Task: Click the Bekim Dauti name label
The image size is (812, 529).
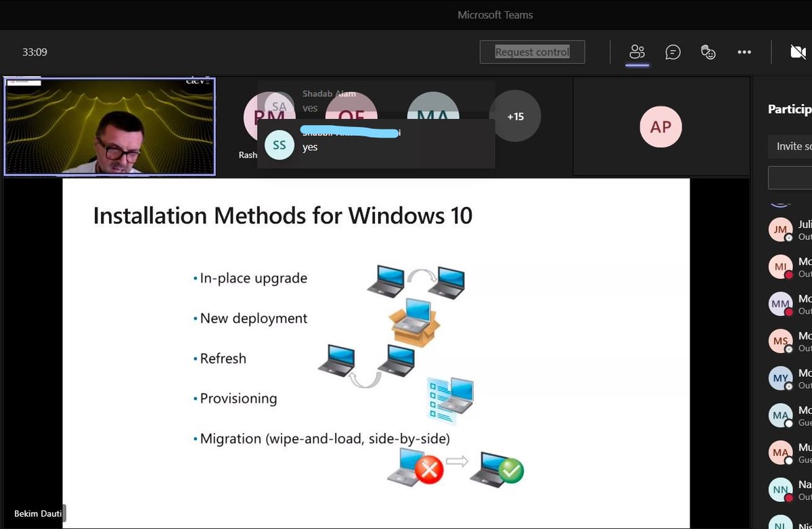Action: point(38,514)
